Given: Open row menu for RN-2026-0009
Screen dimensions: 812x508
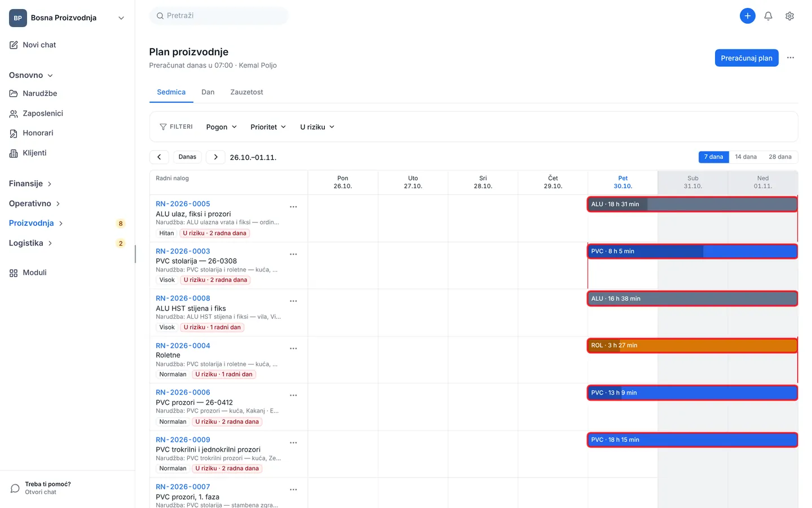Looking at the screenshot, I should pyautogui.click(x=293, y=443).
